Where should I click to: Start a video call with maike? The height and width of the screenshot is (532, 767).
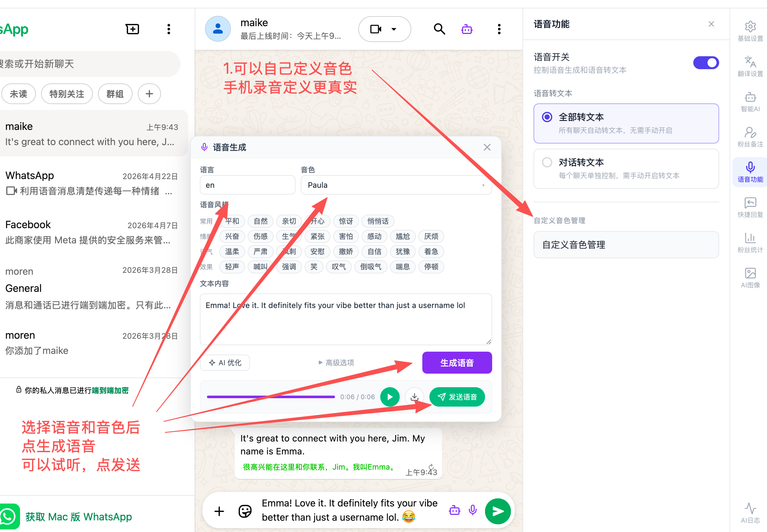pos(376,29)
